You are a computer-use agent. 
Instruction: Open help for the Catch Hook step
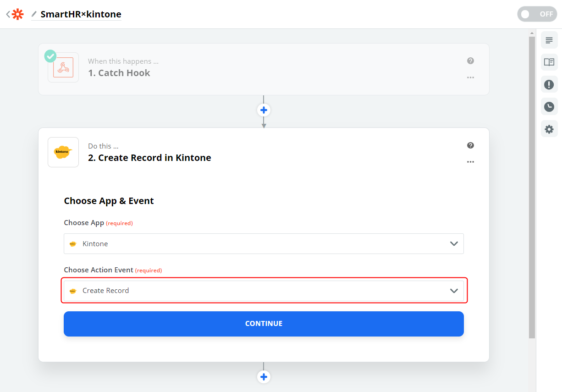470,61
